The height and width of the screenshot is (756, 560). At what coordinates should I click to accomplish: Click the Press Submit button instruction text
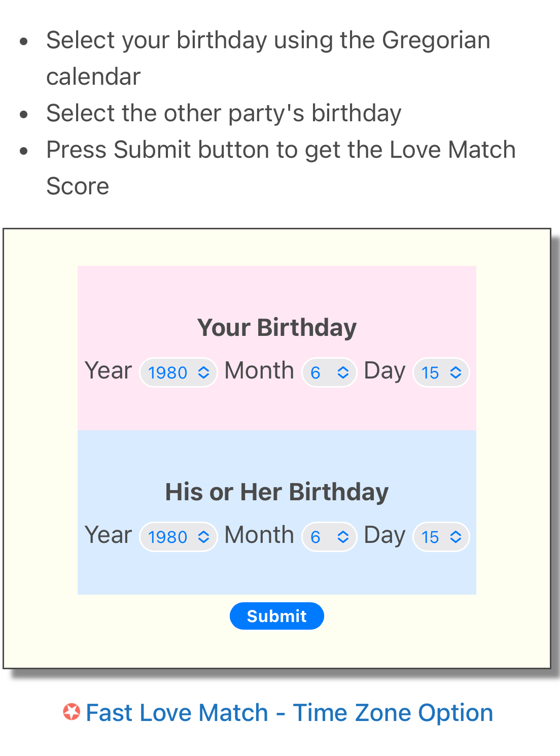(x=281, y=167)
